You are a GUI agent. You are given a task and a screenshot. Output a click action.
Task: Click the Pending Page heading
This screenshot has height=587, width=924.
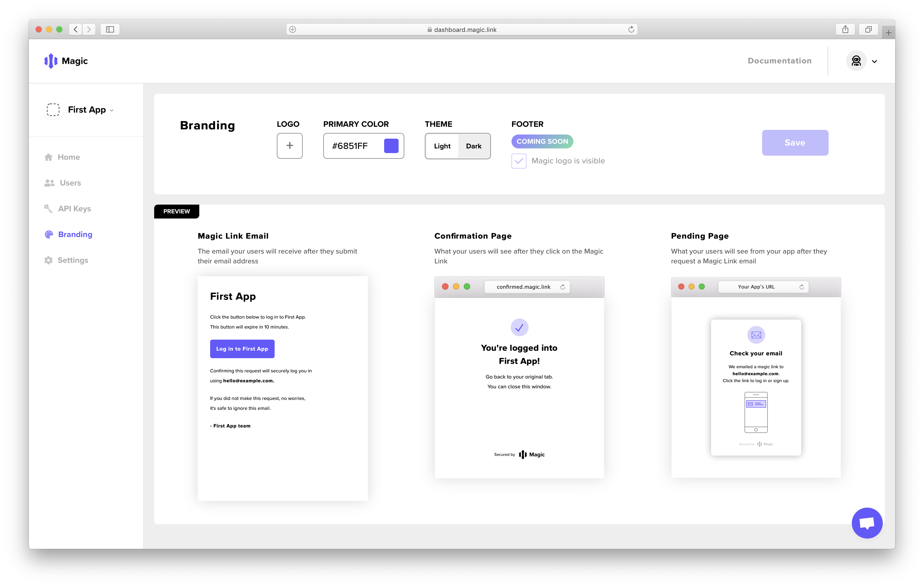click(x=699, y=236)
